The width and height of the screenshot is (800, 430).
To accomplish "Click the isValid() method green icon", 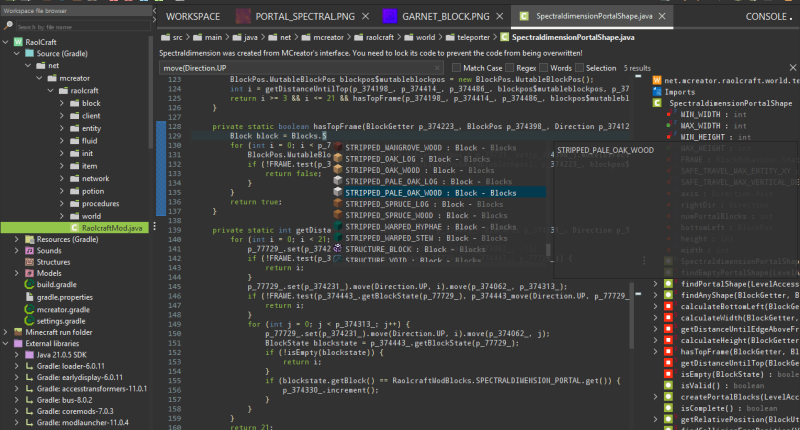I will (668, 386).
